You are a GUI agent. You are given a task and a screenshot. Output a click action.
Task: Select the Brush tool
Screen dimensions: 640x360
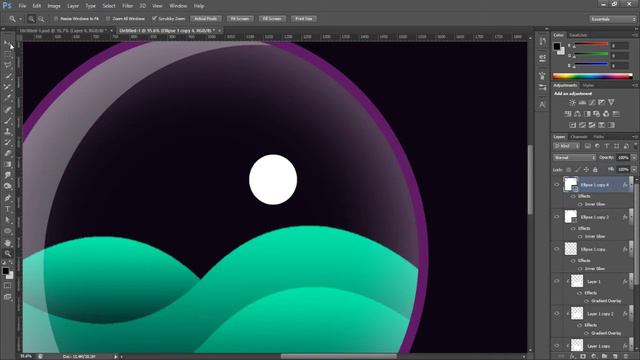[x=8, y=120]
